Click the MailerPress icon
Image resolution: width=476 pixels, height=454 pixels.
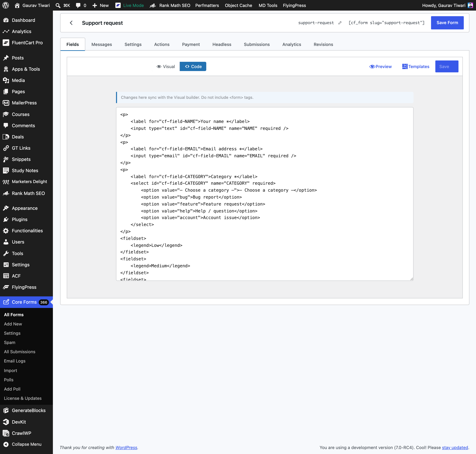[x=6, y=103]
